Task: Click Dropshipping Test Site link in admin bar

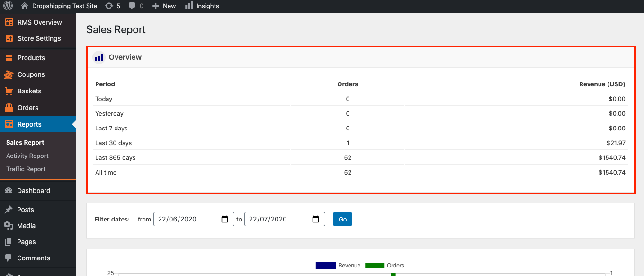Action: click(x=64, y=6)
